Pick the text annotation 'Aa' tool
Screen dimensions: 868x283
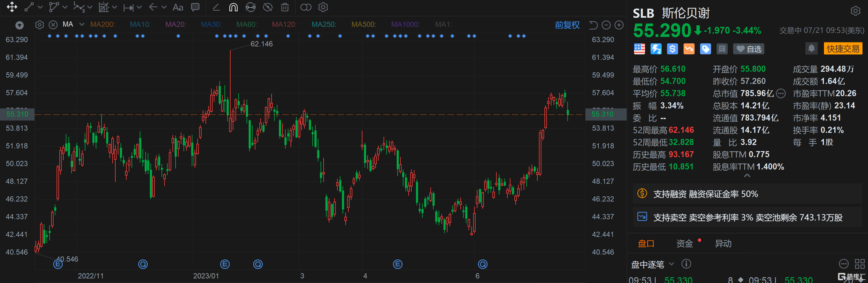coord(178,7)
